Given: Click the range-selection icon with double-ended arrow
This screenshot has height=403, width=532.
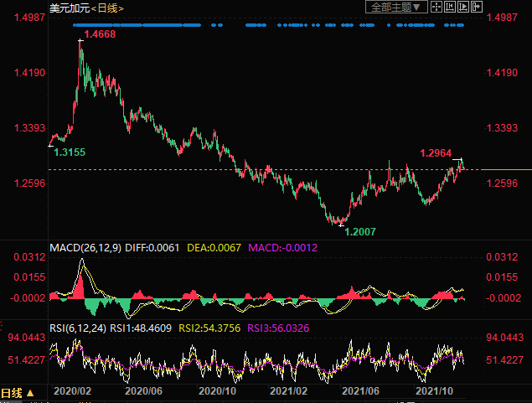Looking at the screenshot, I should [x=449, y=7].
